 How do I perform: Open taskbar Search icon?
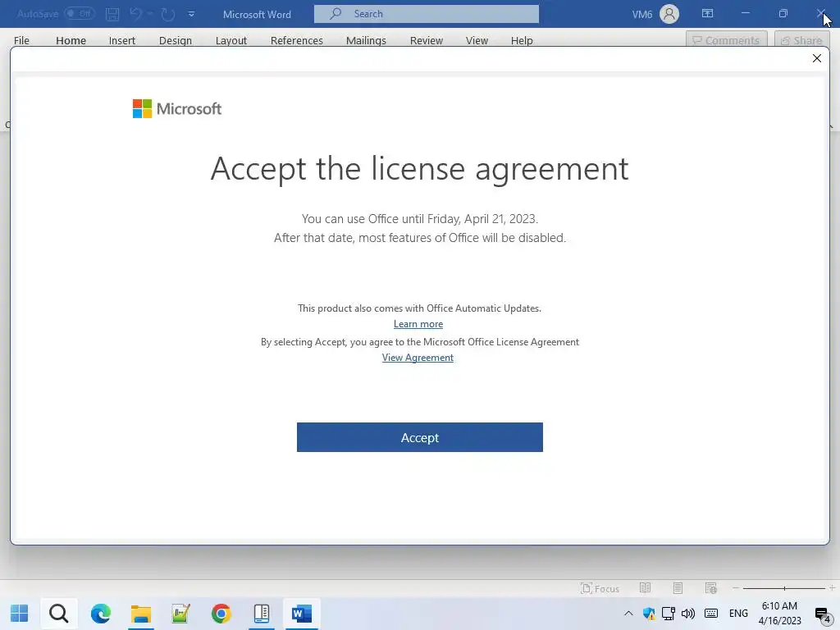pos(59,614)
